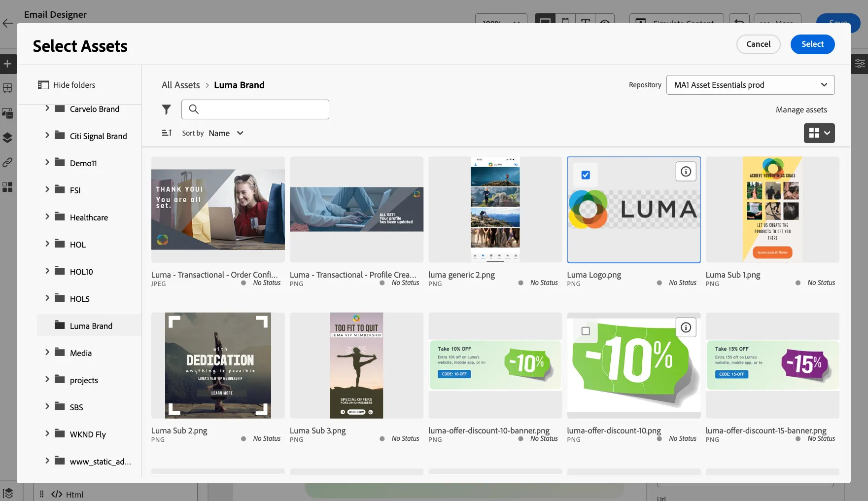Click the Luma Brand folder icon
This screenshot has height=501, width=868.
point(60,325)
